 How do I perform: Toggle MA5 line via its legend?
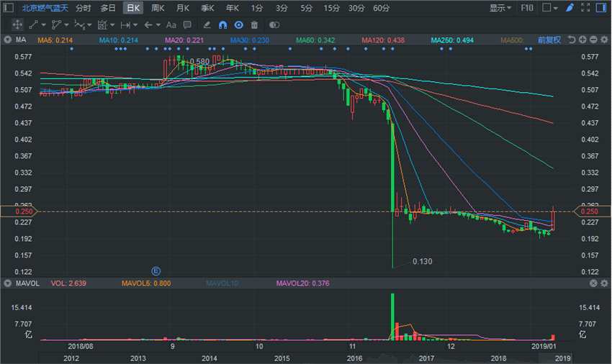click(x=55, y=40)
